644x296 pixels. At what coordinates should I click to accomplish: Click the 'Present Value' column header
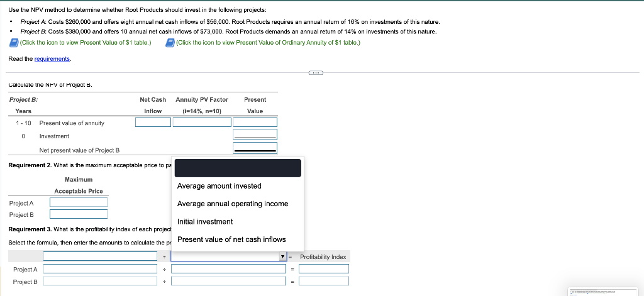point(255,105)
